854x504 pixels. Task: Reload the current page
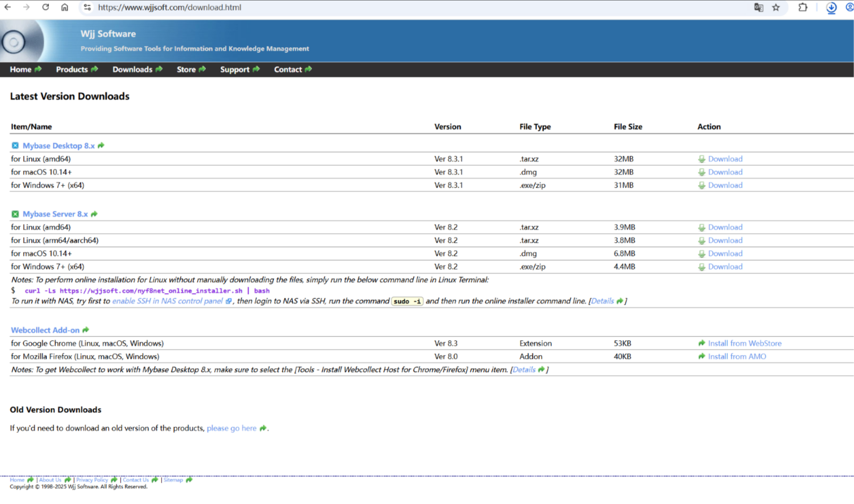click(46, 7)
